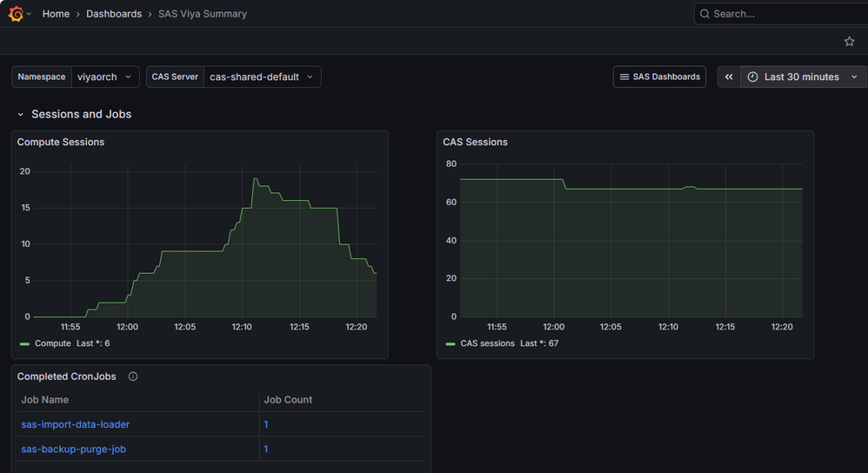
Task: Click CAS sessions legend color swatch
Action: click(451, 344)
